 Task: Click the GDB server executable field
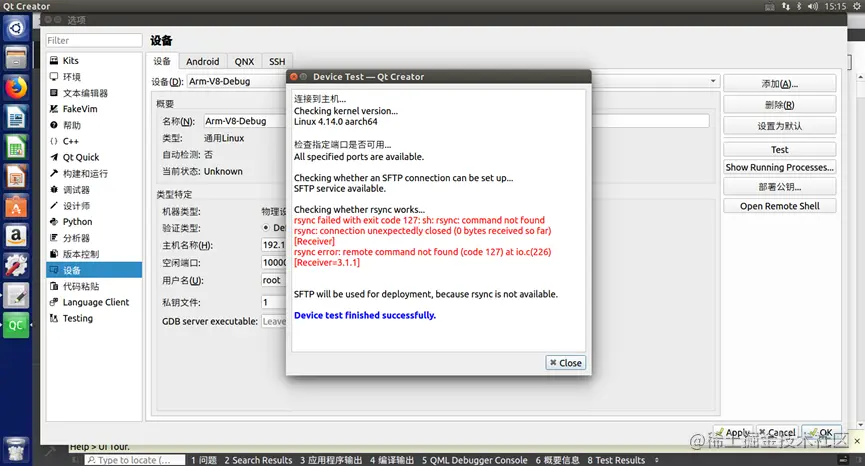point(274,321)
